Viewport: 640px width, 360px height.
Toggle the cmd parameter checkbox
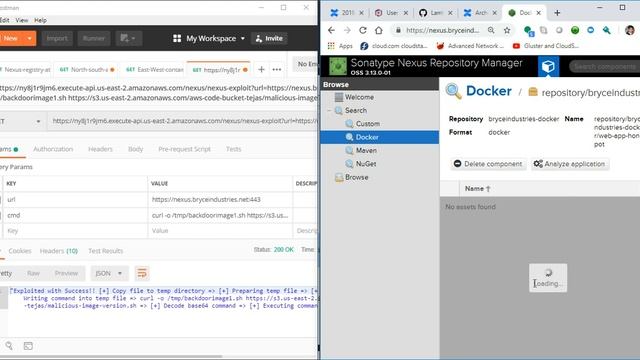coord(0,216)
